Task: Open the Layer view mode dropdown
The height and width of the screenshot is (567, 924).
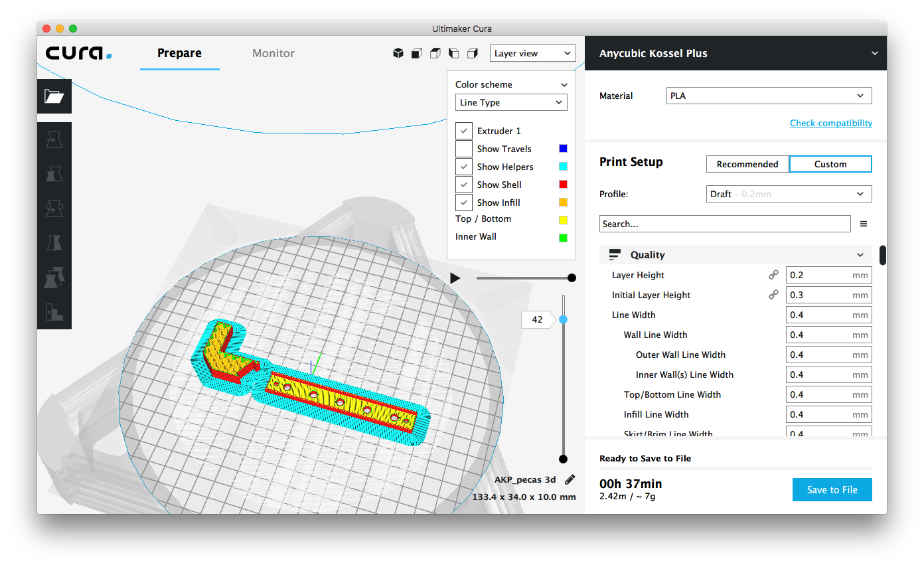Action: pos(533,53)
